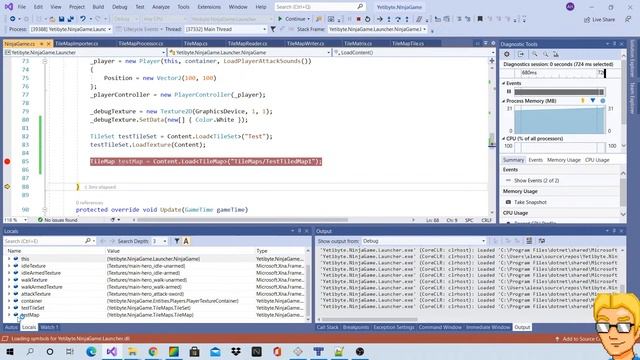
Task: Expand the 'this' variable in Locals
Action: point(9,259)
